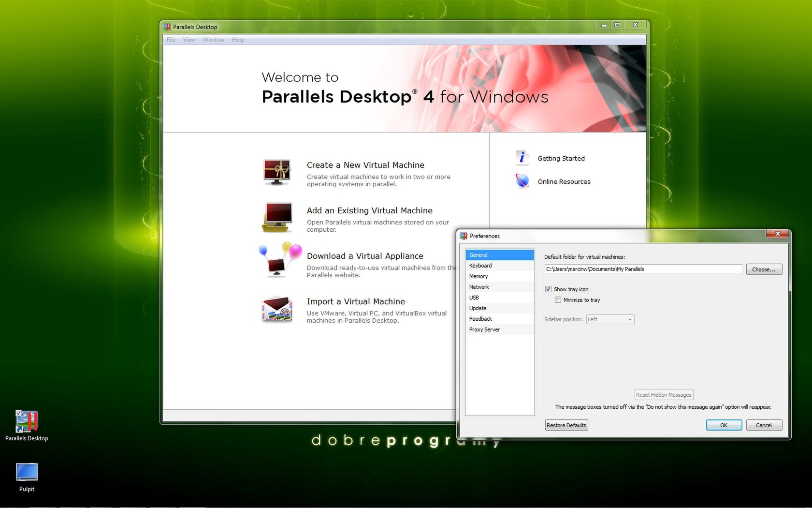Image resolution: width=812 pixels, height=508 pixels.
Task: Click the Create a New Virtual Machine link
Action: tap(365, 165)
